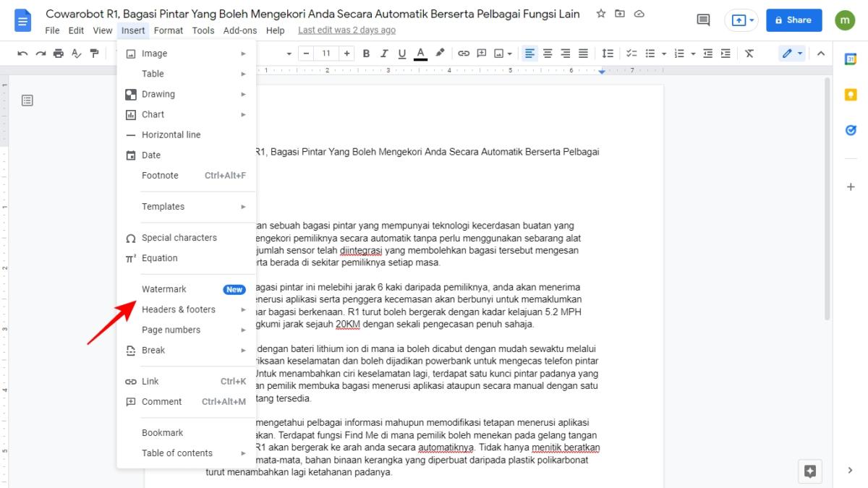Show the document outline
The width and height of the screenshot is (868, 488).
27,100
